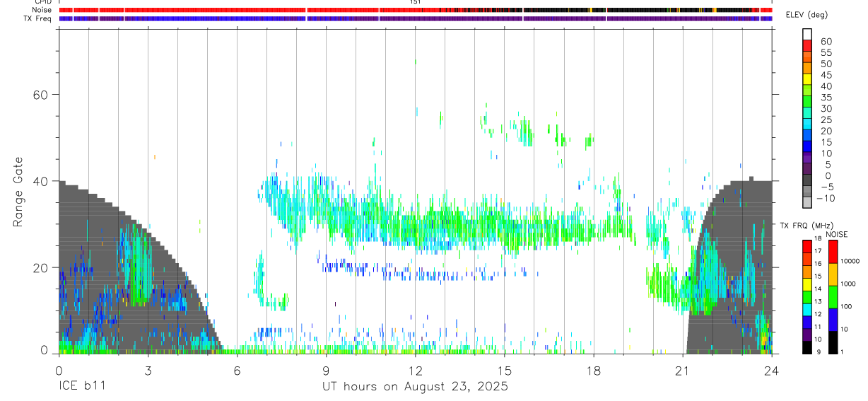Click the x-axis tick label '21'
Image resolution: width=868 pixels, height=401 pixels.
[x=682, y=370]
